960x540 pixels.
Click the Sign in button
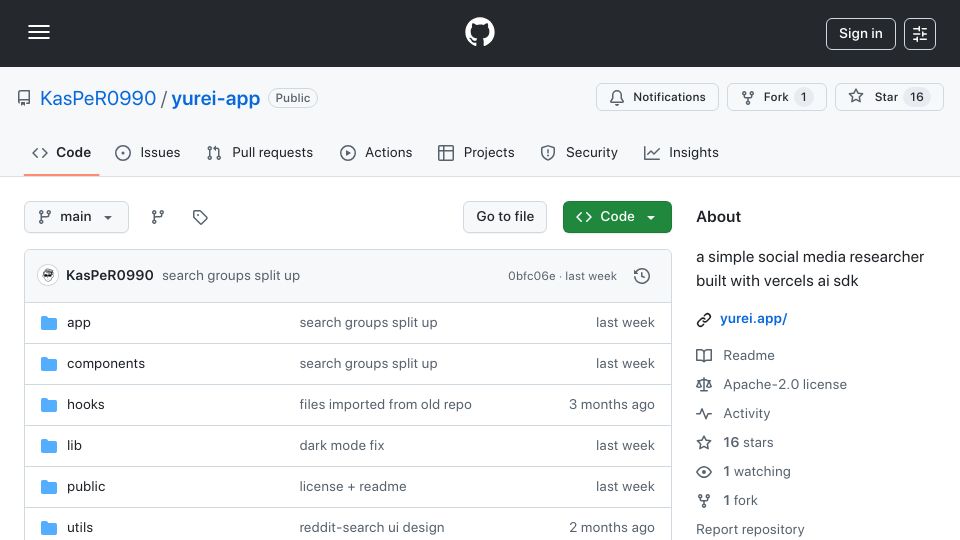(x=860, y=34)
